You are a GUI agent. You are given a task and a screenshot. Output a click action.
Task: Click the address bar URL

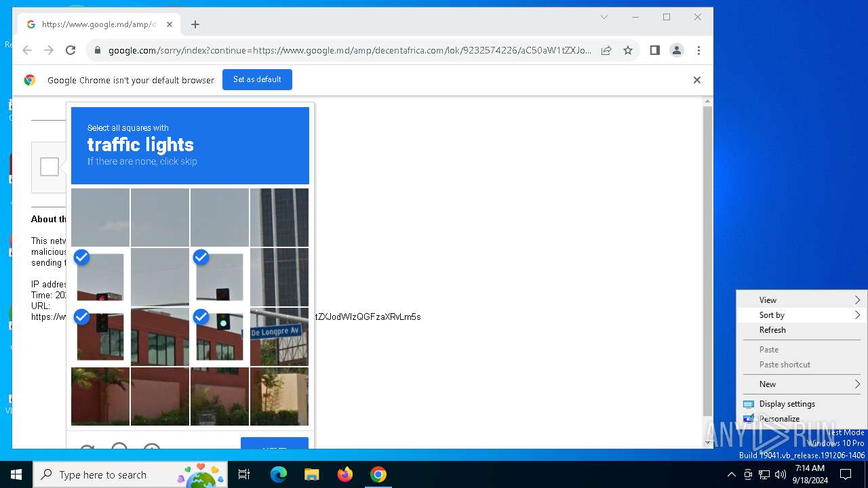[349, 50]
